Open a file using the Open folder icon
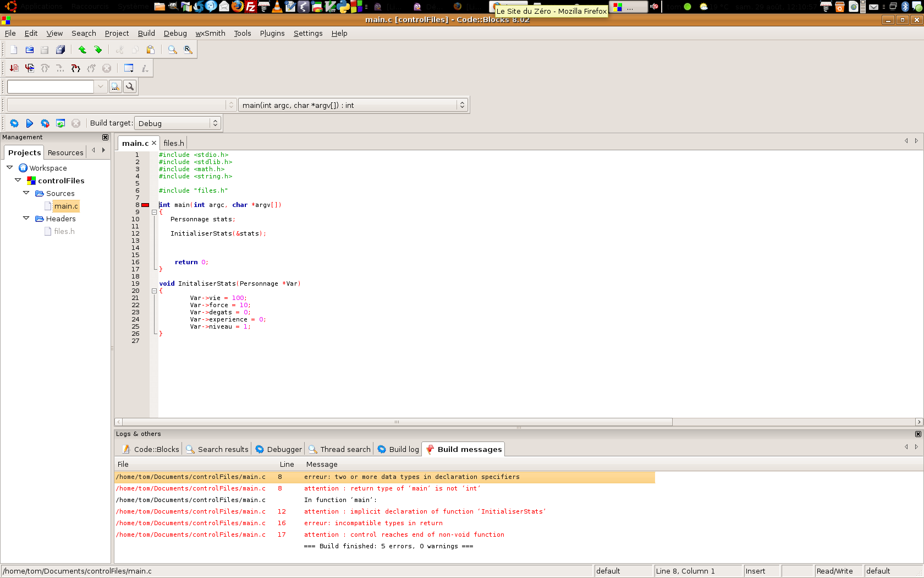Image resolution: width=924 pixels, height=578 pixels. pyautogui.click(x=29, y=50)
